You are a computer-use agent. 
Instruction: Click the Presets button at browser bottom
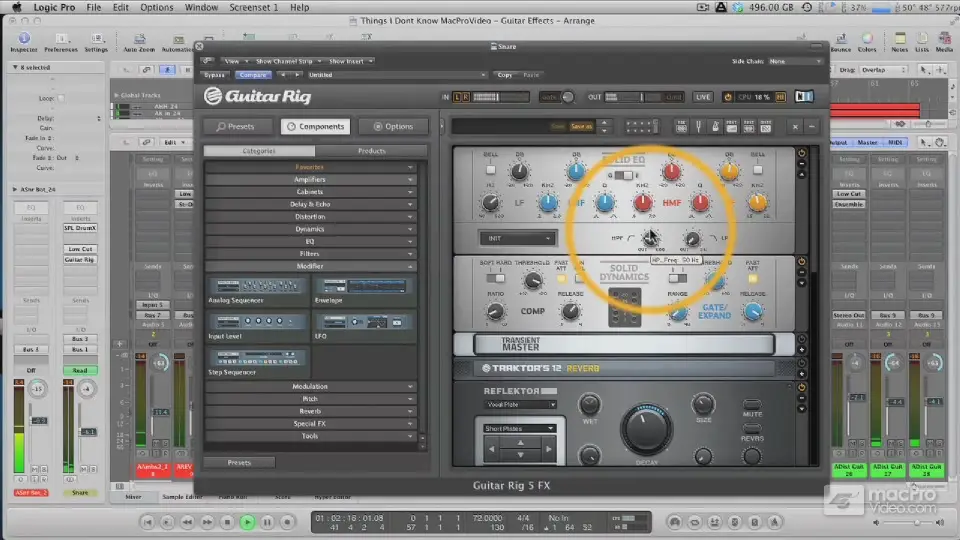click(x=239, y=463)
